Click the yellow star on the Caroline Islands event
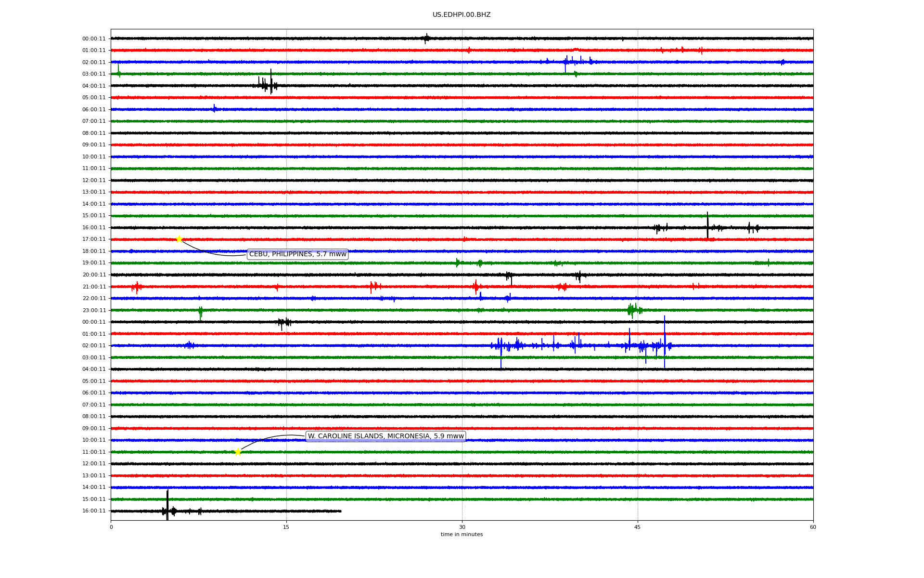This screenshot has width=924, height=578. tap(238, 452)
